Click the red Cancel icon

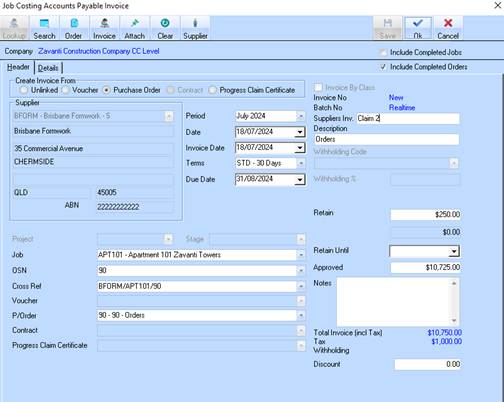point(448,23)
